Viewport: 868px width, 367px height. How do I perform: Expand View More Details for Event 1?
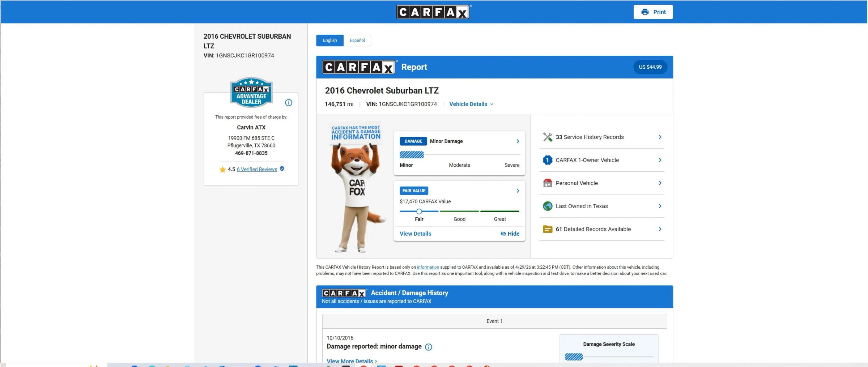click(352, 361)
